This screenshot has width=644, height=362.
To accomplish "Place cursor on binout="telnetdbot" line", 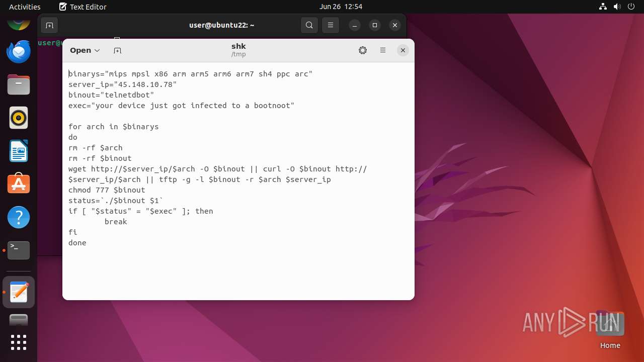I will pos(111,95).
